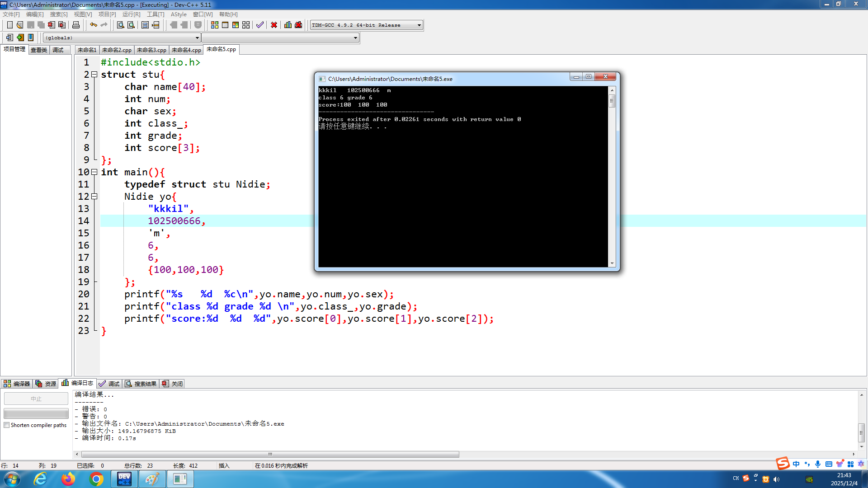Click the Undo arrow icon
The width and height of the screenshot is (868, 488).
click(93, 25)
